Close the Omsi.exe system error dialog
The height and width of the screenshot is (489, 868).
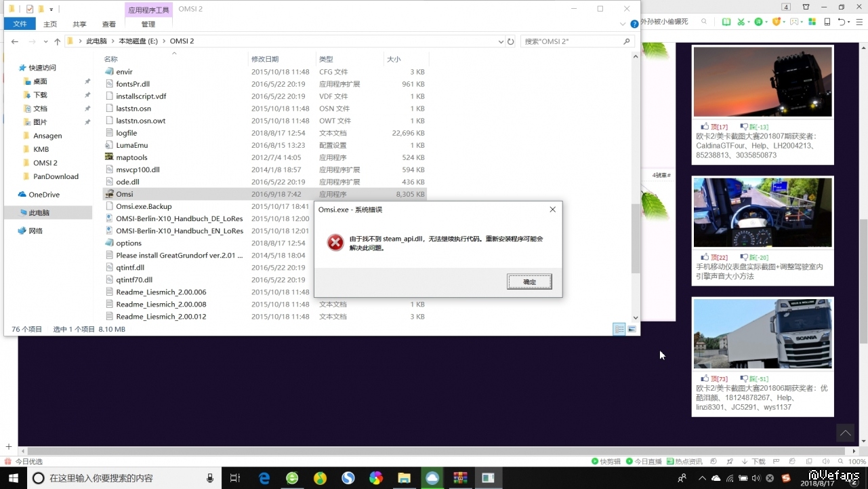pyautogui.click(x=552, y=210)
